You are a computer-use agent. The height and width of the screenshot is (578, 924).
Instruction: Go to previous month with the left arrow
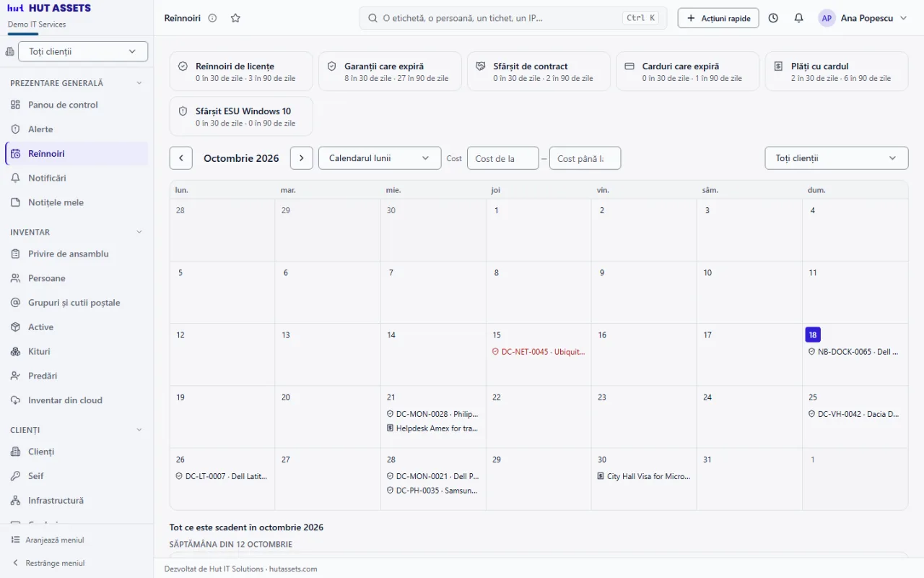click(x=181, y=158)
